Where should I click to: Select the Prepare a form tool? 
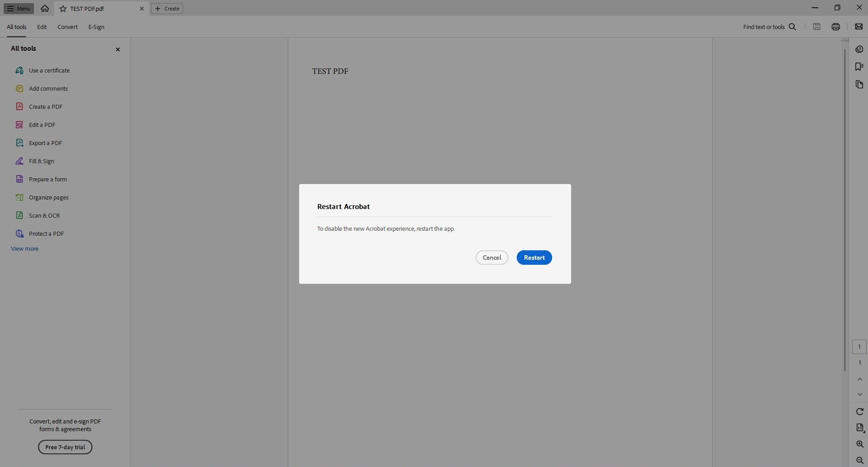click(41, 179)
